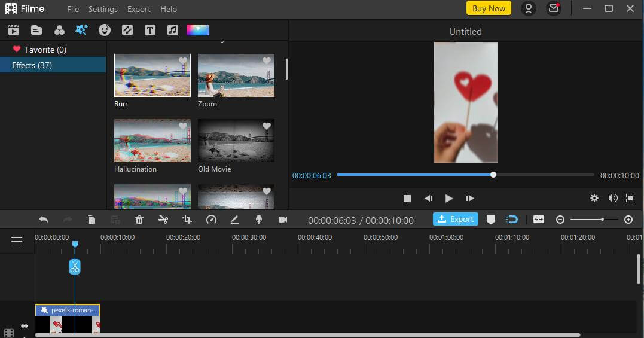
Task: Favorite the Burr effect heart
Action: [x=183, y=61]
